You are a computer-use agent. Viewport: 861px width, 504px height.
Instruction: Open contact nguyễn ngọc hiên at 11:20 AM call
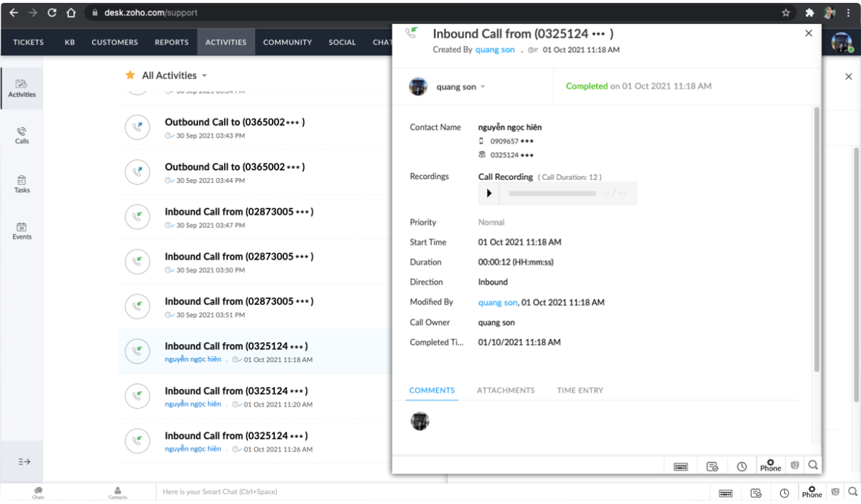coord(193,404)
